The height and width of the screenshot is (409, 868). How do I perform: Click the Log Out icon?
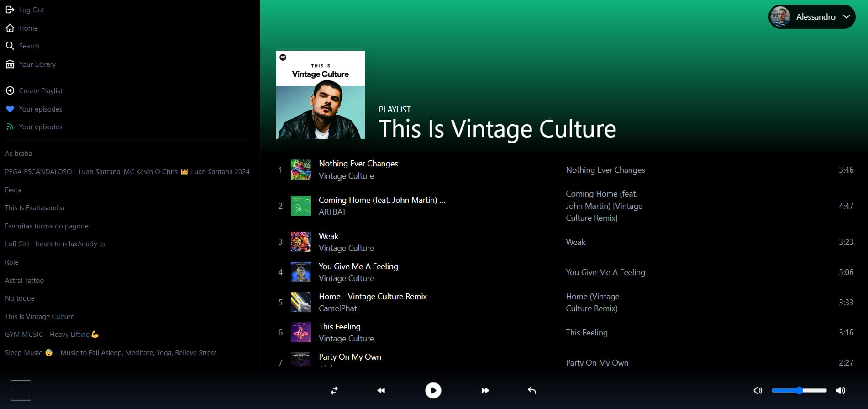10,10
